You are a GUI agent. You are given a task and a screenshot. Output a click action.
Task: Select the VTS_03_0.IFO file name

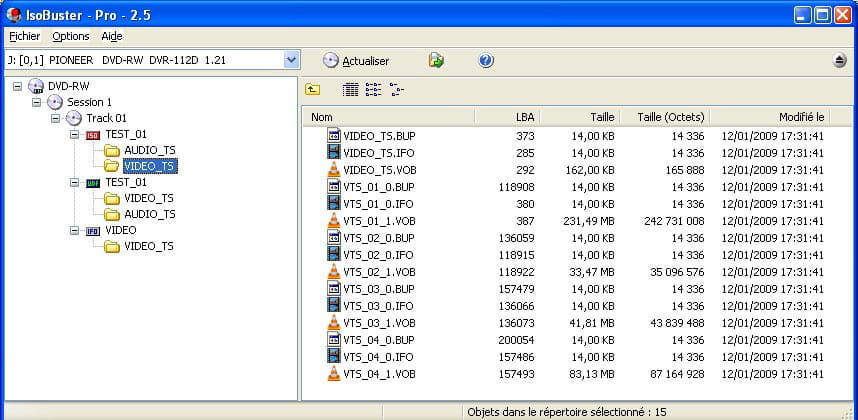coord(378,306)
